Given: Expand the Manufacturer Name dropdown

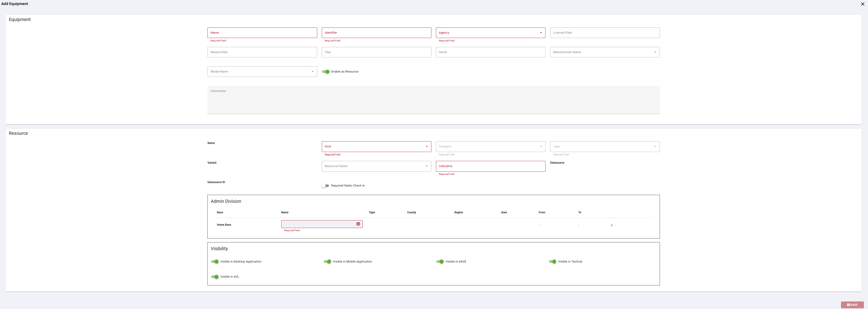Looking at the screenshot, I should 604,52.
